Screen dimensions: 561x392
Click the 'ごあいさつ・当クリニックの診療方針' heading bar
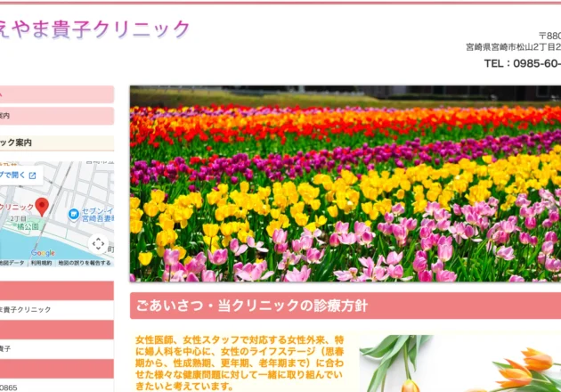(x=346, y=306)
